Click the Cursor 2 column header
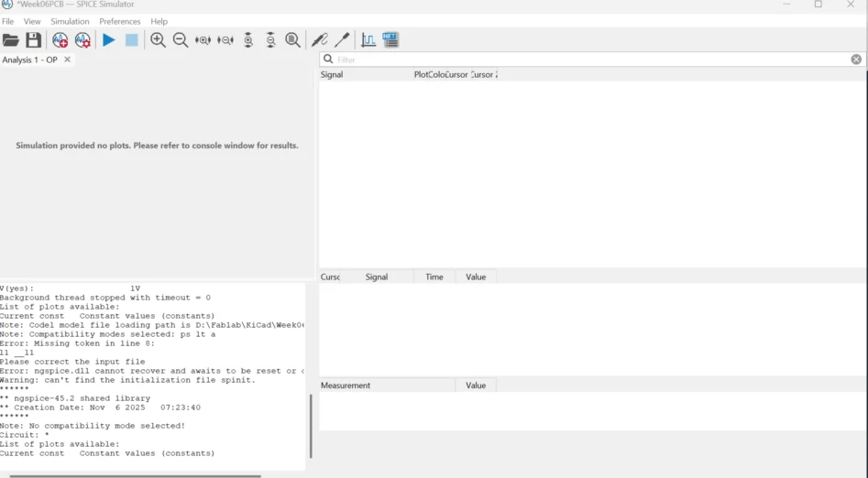The height and width of the screenshot is (478, 868). [484, 75]
